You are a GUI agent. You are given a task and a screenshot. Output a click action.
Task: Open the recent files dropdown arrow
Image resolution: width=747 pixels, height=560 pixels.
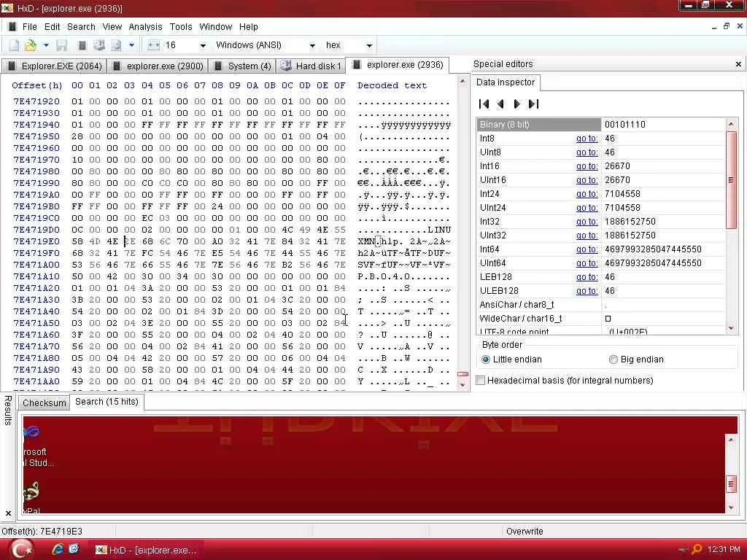46,45
